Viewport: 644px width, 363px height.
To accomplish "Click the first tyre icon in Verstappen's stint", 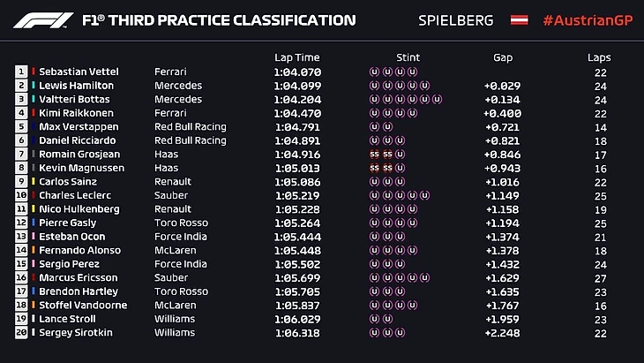I will [x=374, y=126].
